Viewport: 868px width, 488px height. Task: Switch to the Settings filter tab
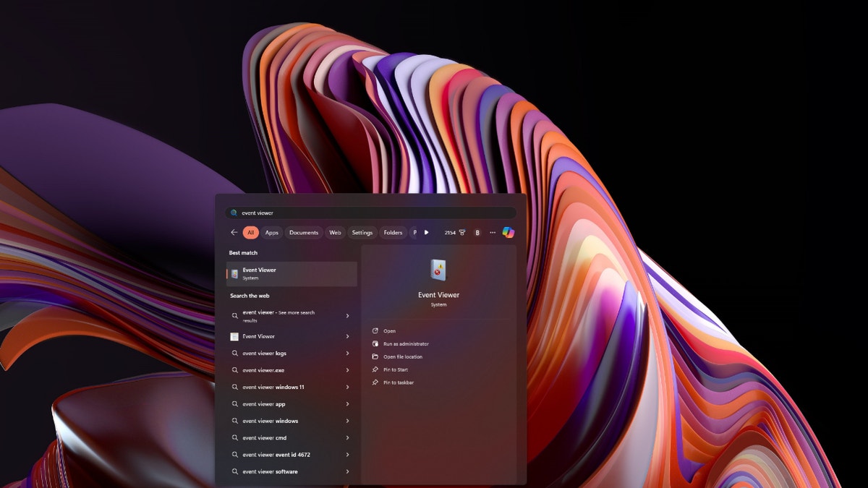tap(362, 233)
